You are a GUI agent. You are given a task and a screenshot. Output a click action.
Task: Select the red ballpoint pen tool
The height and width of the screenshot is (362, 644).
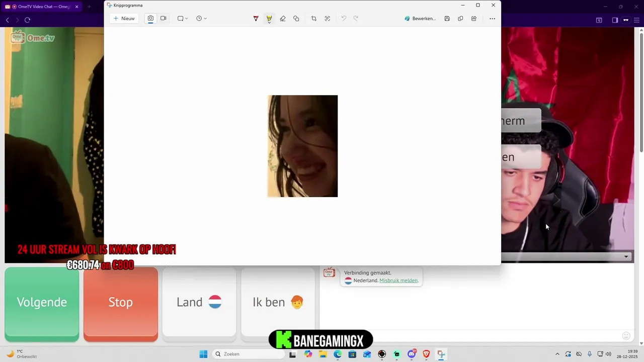pos(256,19)
